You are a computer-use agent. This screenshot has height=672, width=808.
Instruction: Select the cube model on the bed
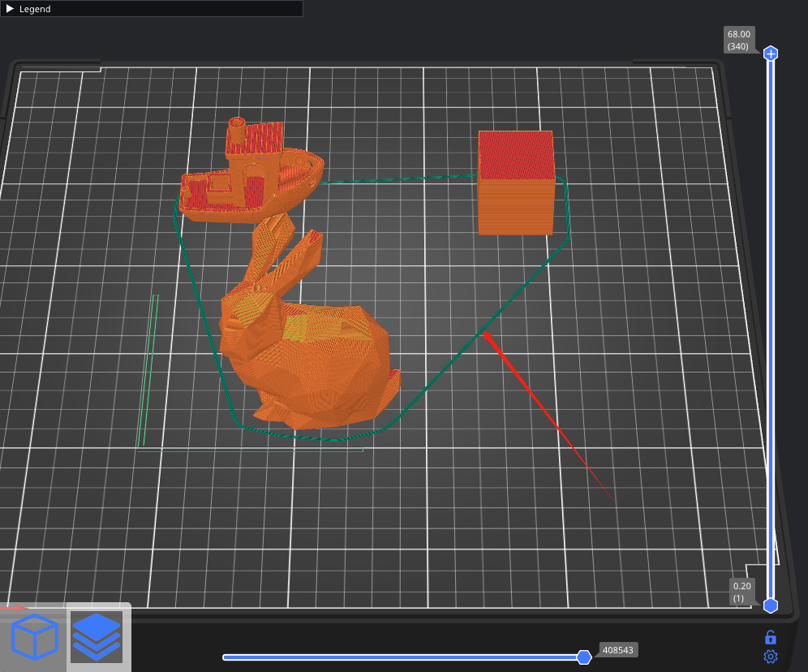click(x=516, y=203)
